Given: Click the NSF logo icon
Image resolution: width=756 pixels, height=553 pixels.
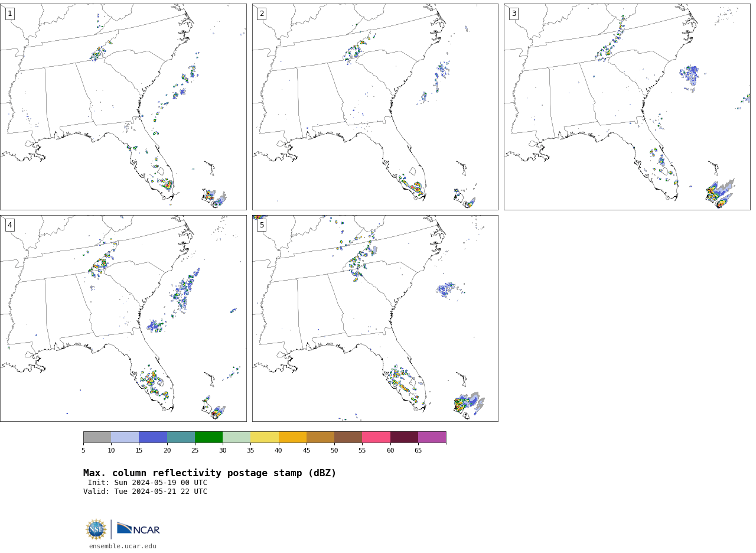Looking at the screenshot, I should 96,529.
